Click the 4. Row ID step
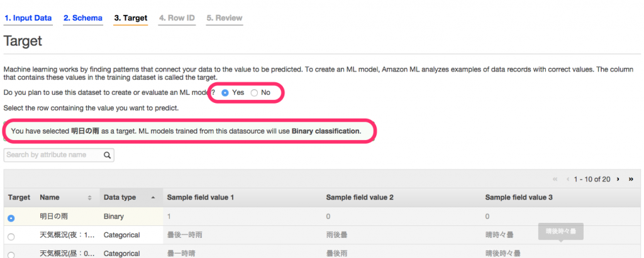 [x=177, y=18]
